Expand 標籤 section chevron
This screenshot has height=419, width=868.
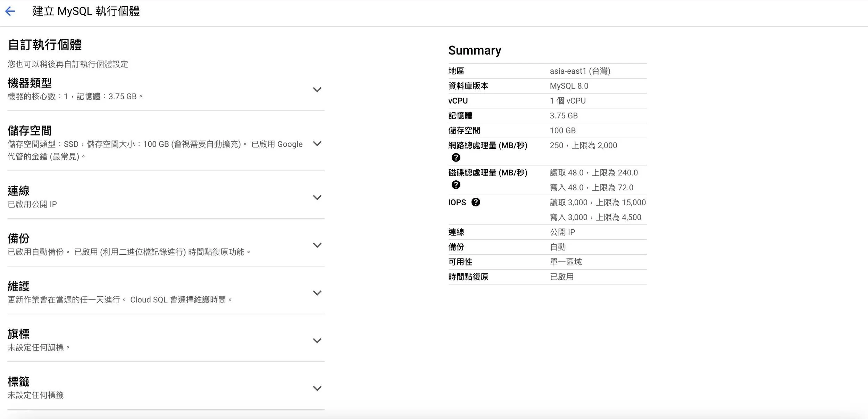pyautogui.click(x=317, y=388)
